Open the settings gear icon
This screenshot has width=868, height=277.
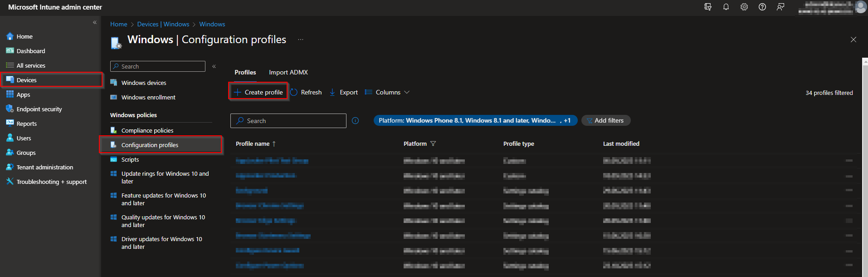click(x=744, y=7)
